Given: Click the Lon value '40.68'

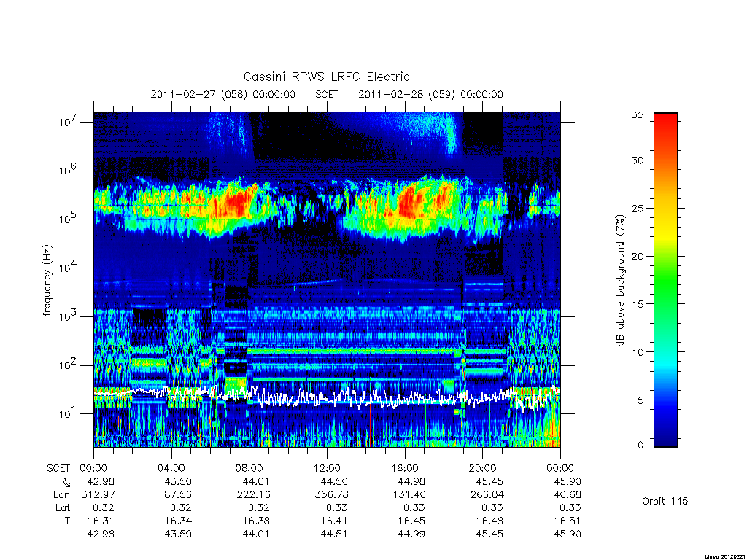Looking at the screenshot, I should [567, 495].
